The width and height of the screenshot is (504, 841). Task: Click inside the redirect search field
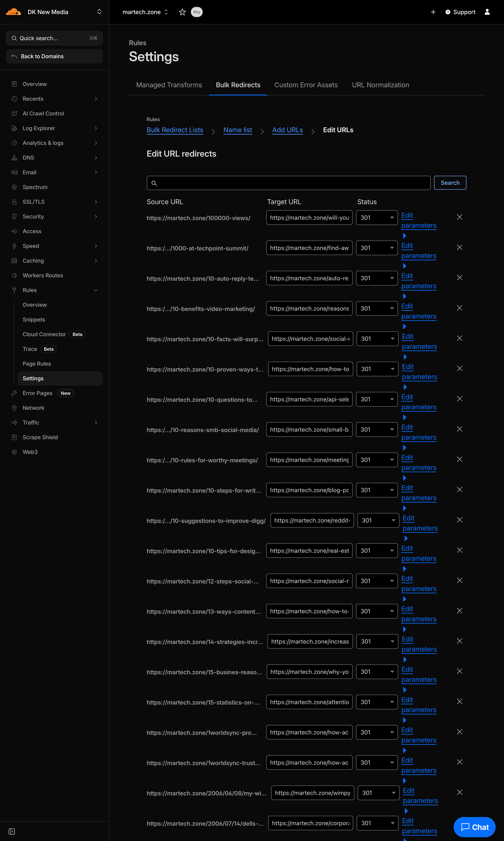[x=288, y=183]
